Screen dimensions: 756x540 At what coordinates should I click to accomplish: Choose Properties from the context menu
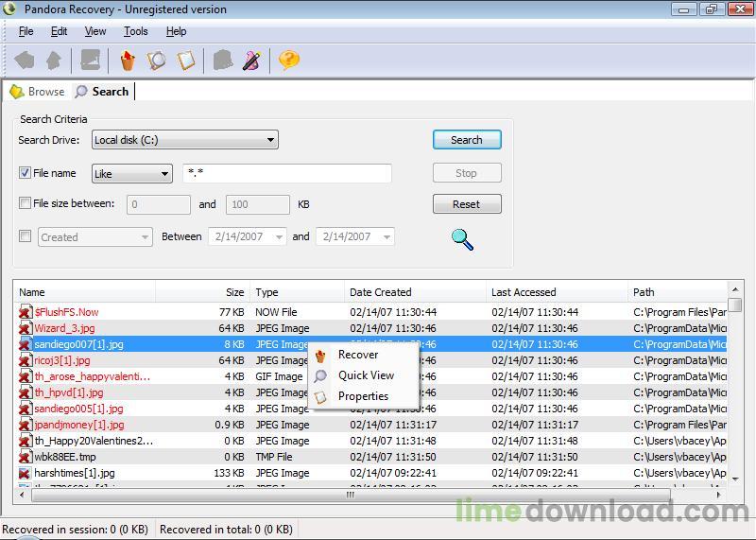[363, 396]
